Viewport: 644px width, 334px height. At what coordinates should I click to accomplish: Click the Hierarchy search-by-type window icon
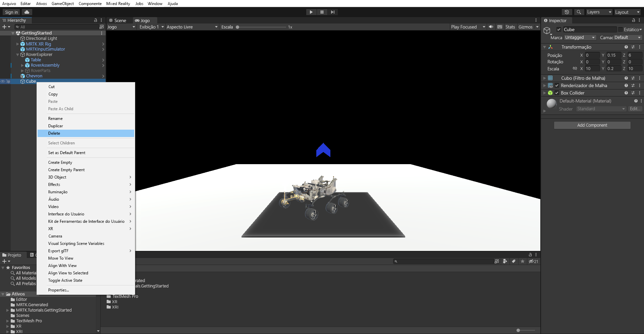pos(102,27)
